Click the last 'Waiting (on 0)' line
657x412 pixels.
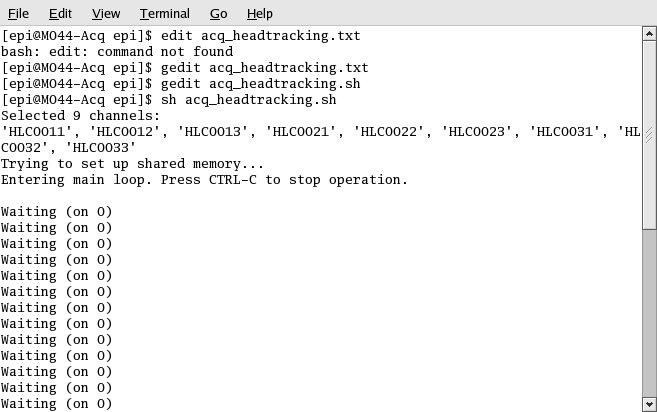click(x=56, y=404)
